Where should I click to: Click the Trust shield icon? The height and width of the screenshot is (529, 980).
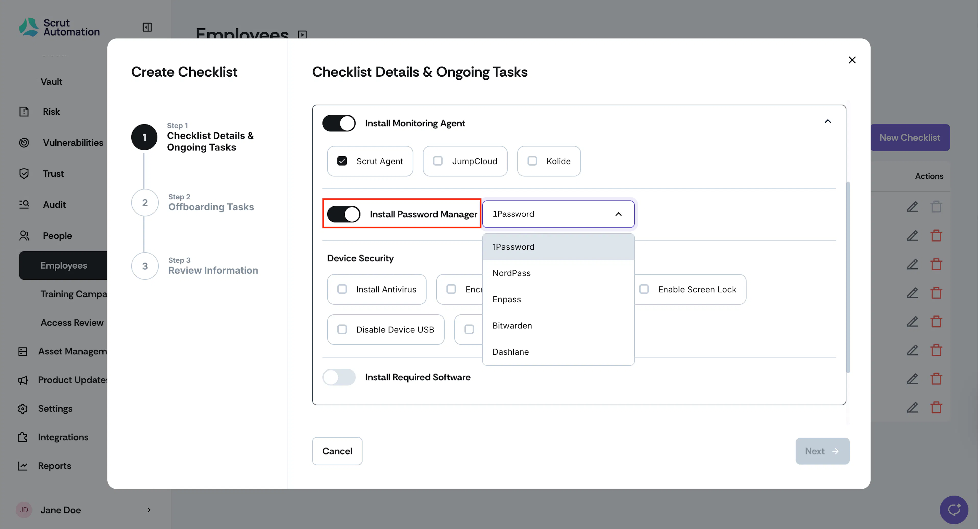24,174
